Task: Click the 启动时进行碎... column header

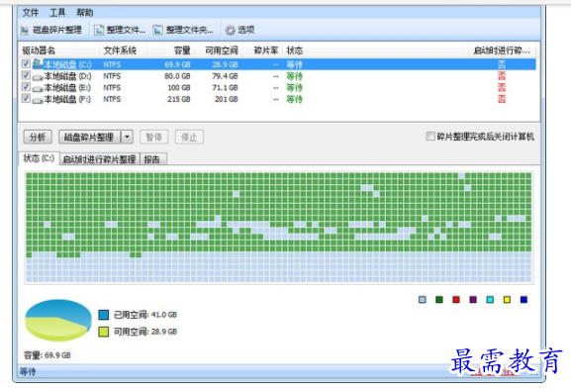Action: (502, 50)
